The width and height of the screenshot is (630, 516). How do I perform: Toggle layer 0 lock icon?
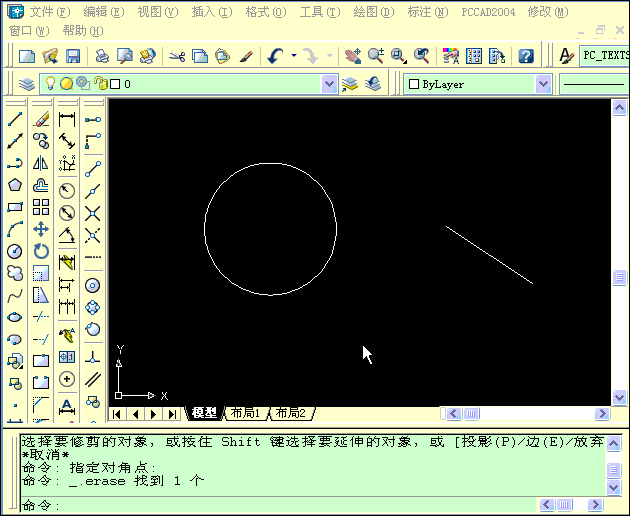coord(100,84)
